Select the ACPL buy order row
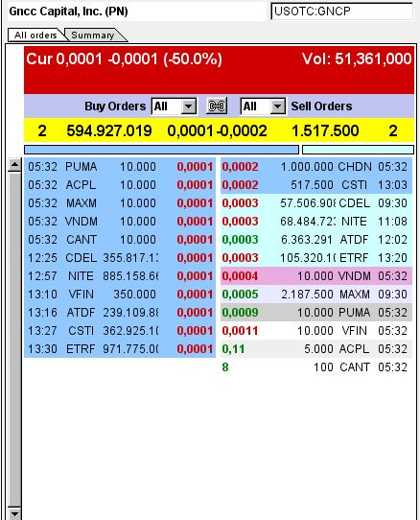The image size is (420, 520). point(120,185)
